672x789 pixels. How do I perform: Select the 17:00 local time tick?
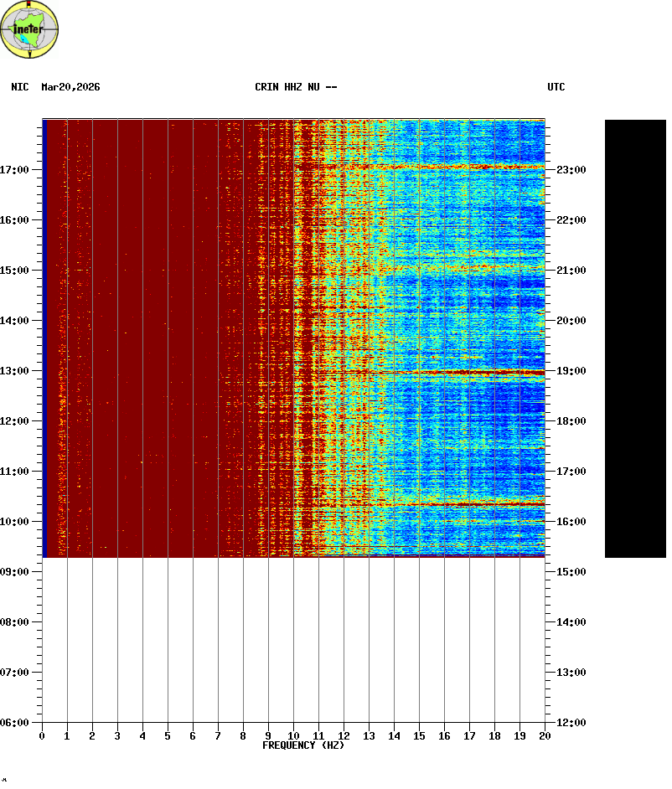[x=15, y=170]
